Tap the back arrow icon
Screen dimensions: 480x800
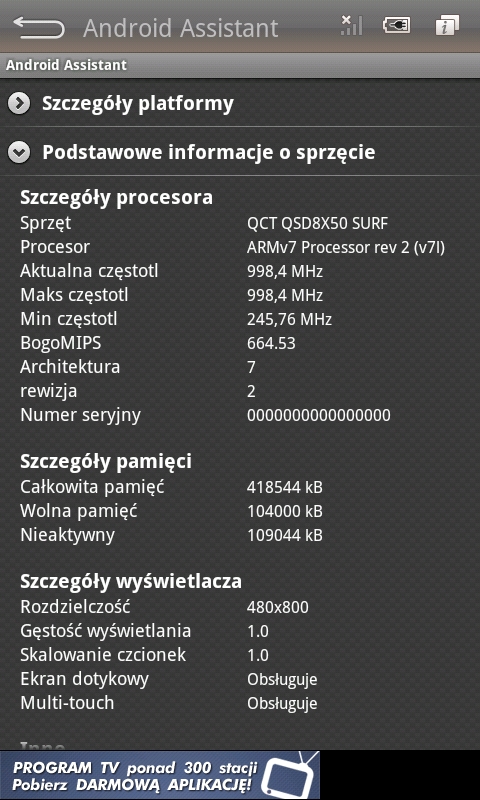39,27
